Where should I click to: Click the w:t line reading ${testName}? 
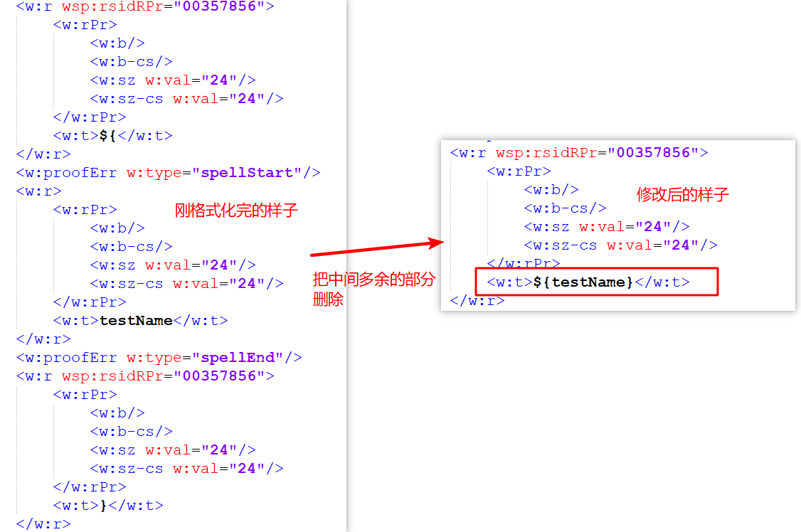(588, 282)
